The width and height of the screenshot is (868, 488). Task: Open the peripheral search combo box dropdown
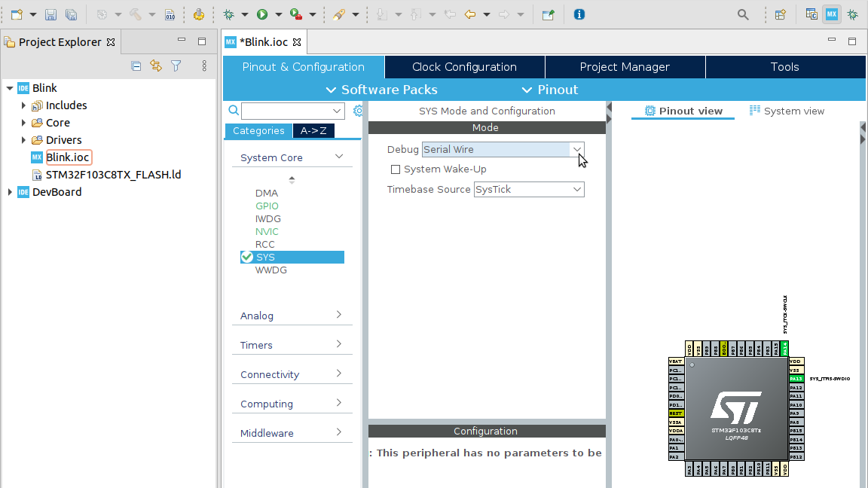click(x=337, y=111)
